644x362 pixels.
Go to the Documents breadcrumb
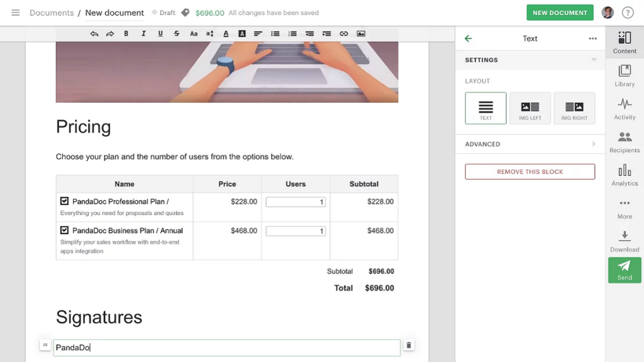tap(52, 13)
